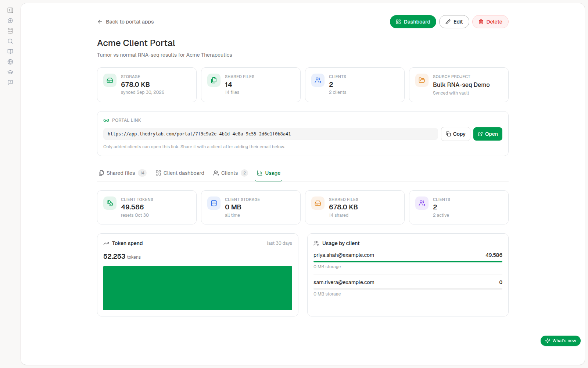This screenshot has width=588, height=368.
Task: Switch to the Client dashboard tab
Action: coord(180,173)
